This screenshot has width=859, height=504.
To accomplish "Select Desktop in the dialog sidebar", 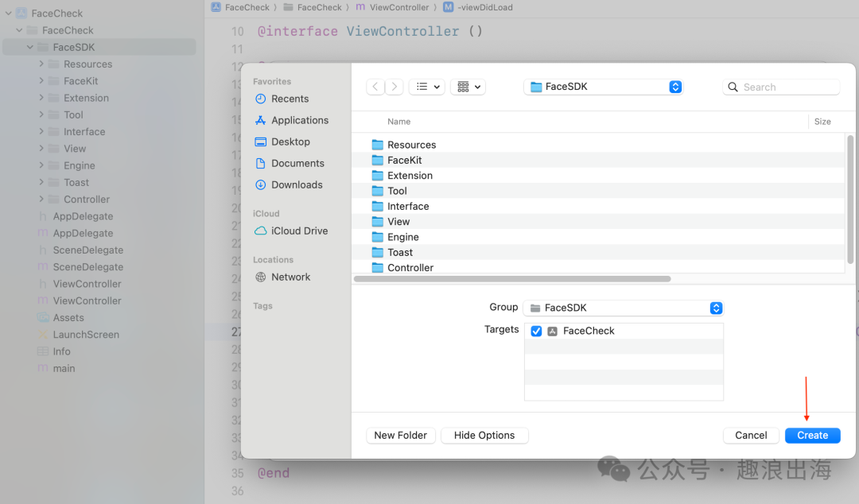I will [x=282, y=142].
